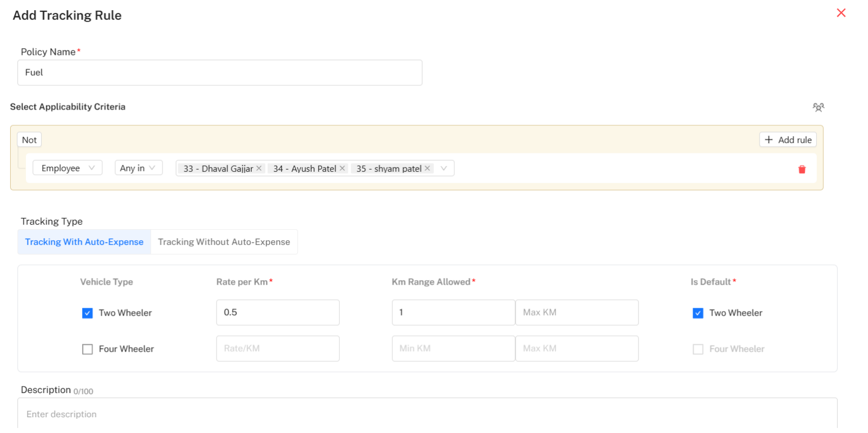Image resolution: width=868 pixels, height=433 pixels.
Task: Expand the employee multi-select dropdown arrow
Action: [x=444, y=168]
